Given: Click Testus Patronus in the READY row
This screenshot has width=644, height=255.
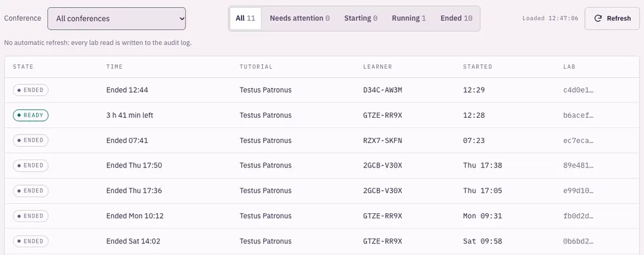Looking at the screenshot, I should click(x=265, y=115).
